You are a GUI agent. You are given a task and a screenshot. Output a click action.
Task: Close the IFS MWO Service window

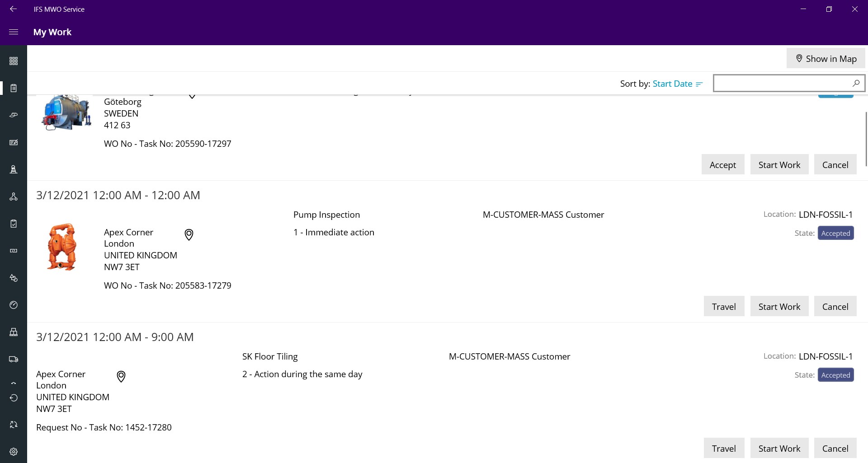pos(855,9)
